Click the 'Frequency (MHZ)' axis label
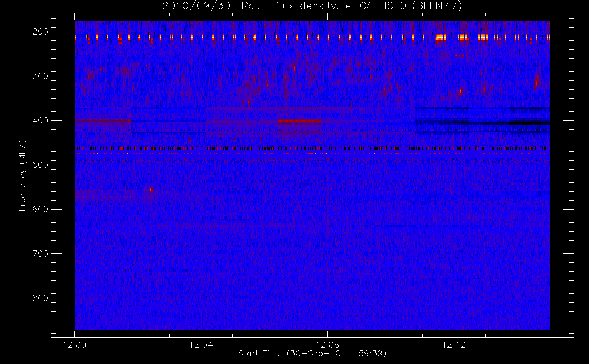The image size is (589, 364). click(23, 175)
